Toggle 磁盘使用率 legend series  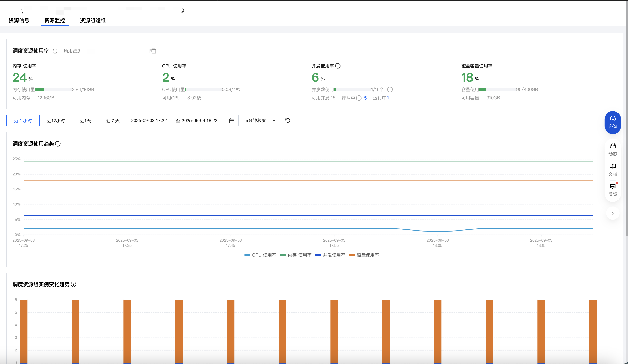(x=364, y=255)
